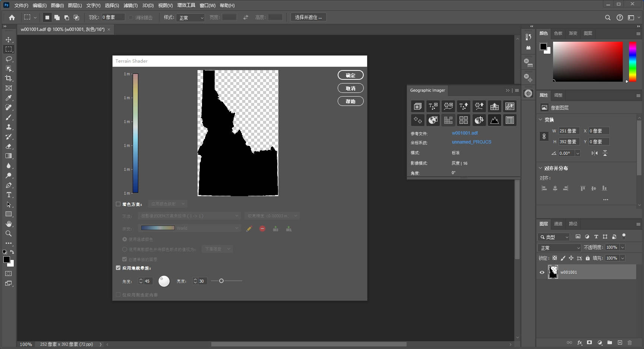Screen dimensions: 644x349
Task: Select the Horizontal Type tool
Action: tap(9, 195)
